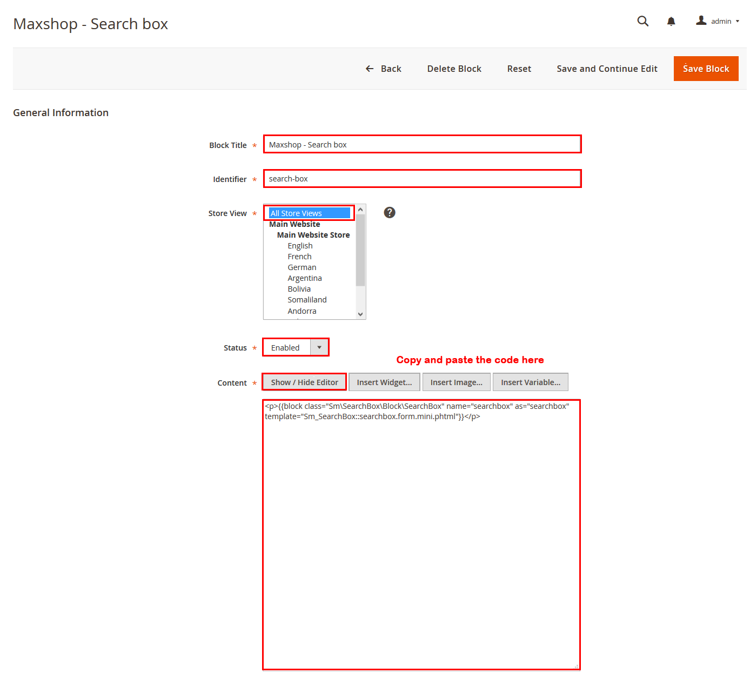The width and height of the screenshot is (750, 700).
Task: Click the Store View scrollbar thumb
Action: [x=360, y=250]
